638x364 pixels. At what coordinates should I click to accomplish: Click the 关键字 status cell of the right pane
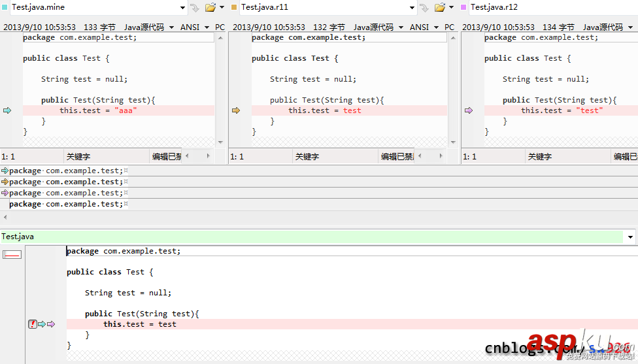coord(568,157)
